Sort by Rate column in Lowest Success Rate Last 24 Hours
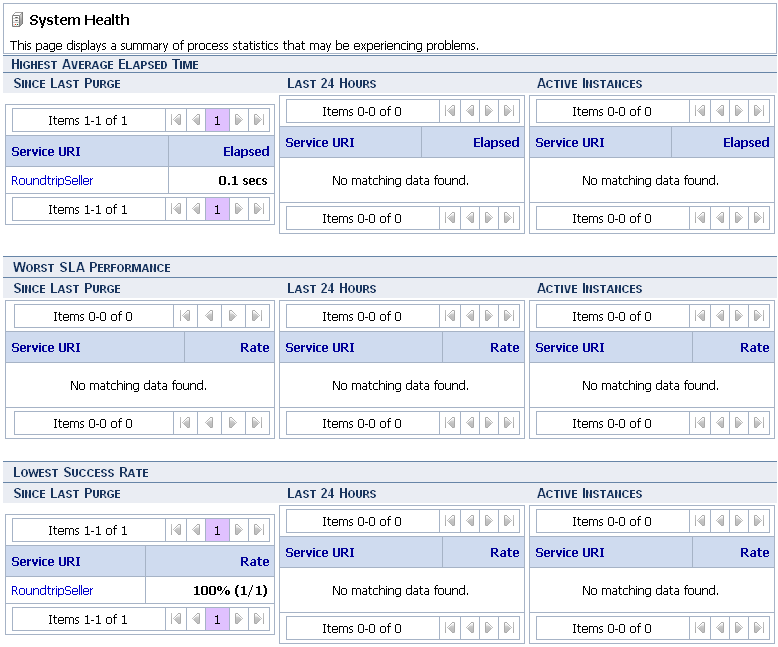This screenshot has width=778, height=647. 504,553
